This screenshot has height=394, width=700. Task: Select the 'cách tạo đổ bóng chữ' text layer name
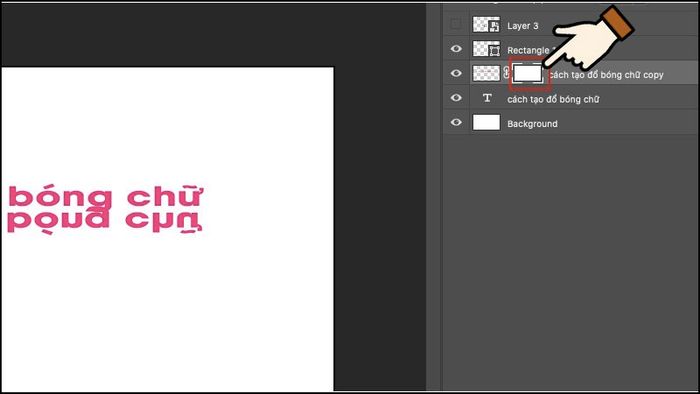[x=553, y=99]
